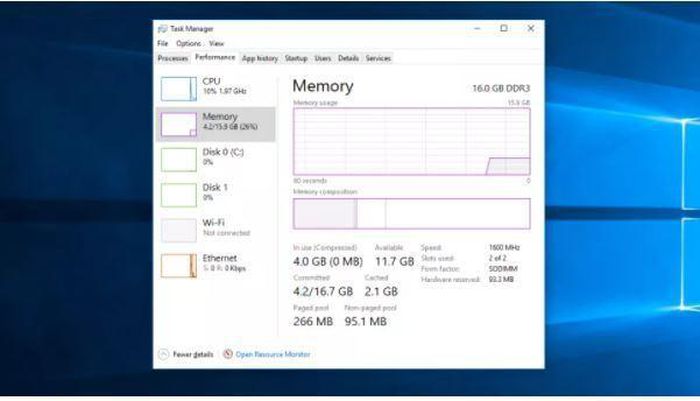Click the Memory heading text
Screen dimensions: 700x401
(x=323, y=86)
